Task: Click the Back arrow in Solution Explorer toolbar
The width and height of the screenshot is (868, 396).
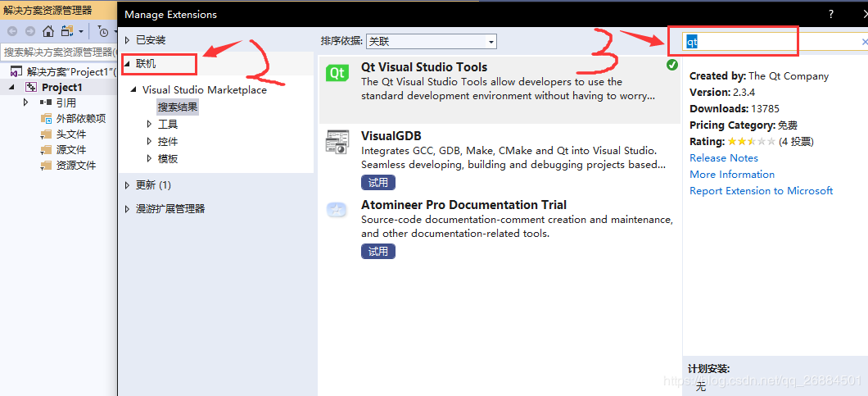Action: pyautogui.click(x=12, y=31)
